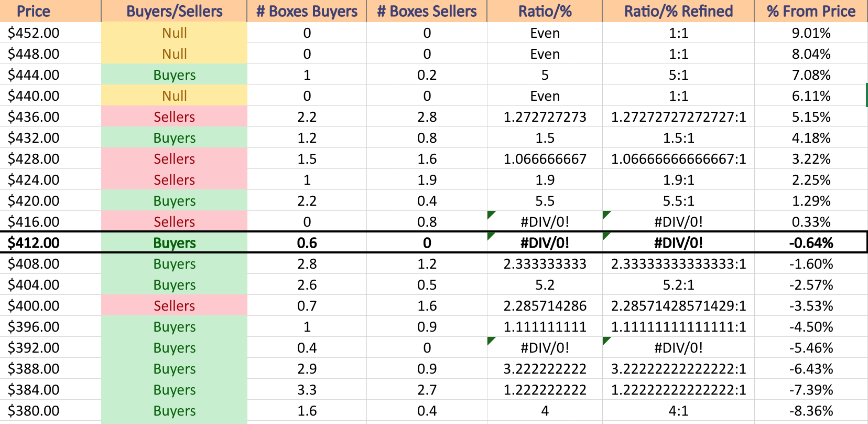The width and height of the screenshot is (868, 424).
Task: Select the 1.066666667 ratio cell
Action: pos(545,158)
